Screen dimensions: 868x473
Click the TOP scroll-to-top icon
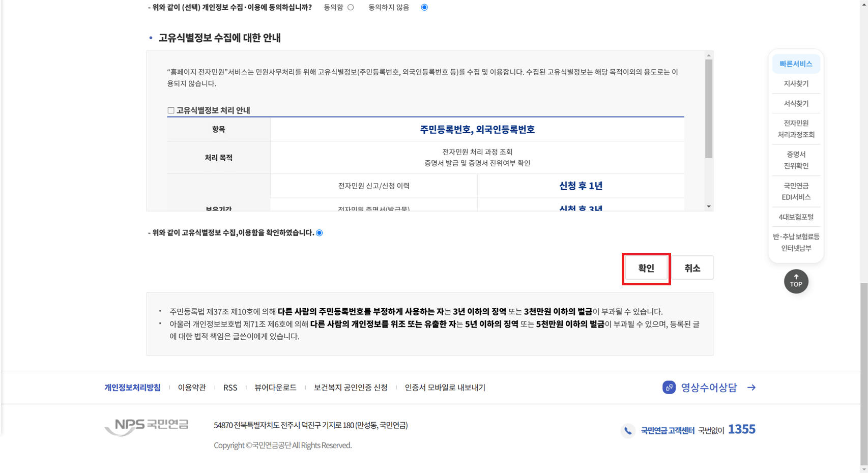796,282
